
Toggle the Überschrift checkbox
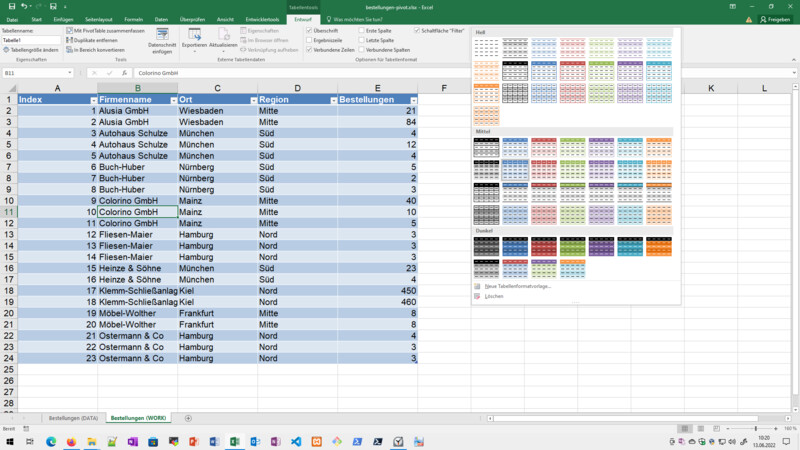[309, 31]
